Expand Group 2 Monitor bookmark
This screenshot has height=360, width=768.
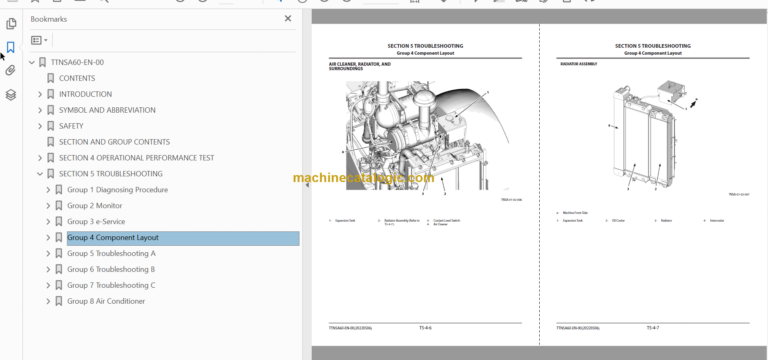point(48,206)
